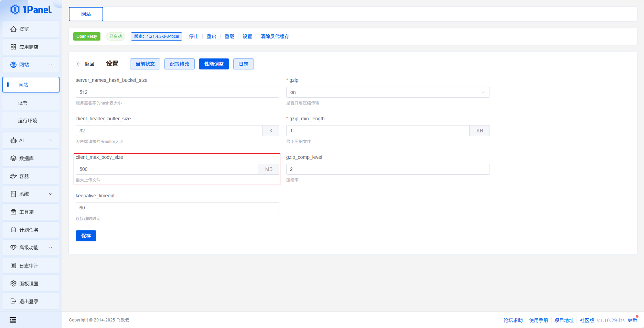644x328 pixels.
Task: Click the gear icon for 面板设置
Action: pyautogui.click(x=13, y=284)
